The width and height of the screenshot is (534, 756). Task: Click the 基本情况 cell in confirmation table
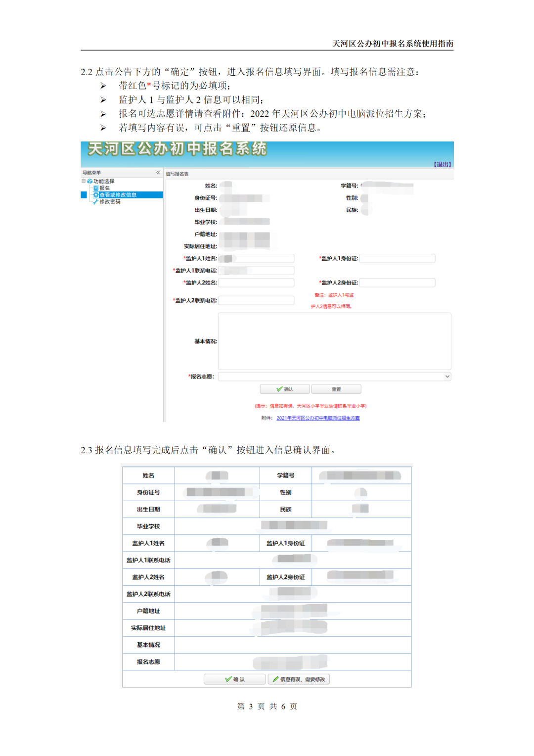[x=148, y=645]
